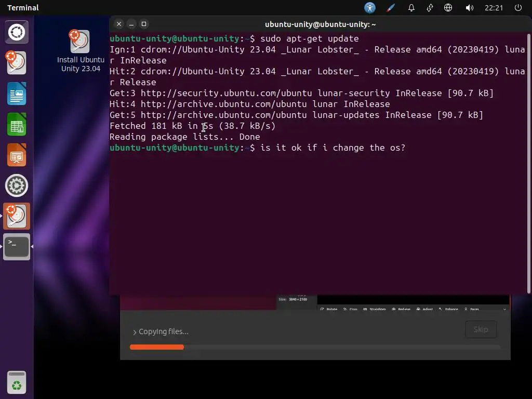This screenshot has height=399, width=532.
Task: Click the second dock icon, the Ubuntu installer
Action: pos(17,63)
